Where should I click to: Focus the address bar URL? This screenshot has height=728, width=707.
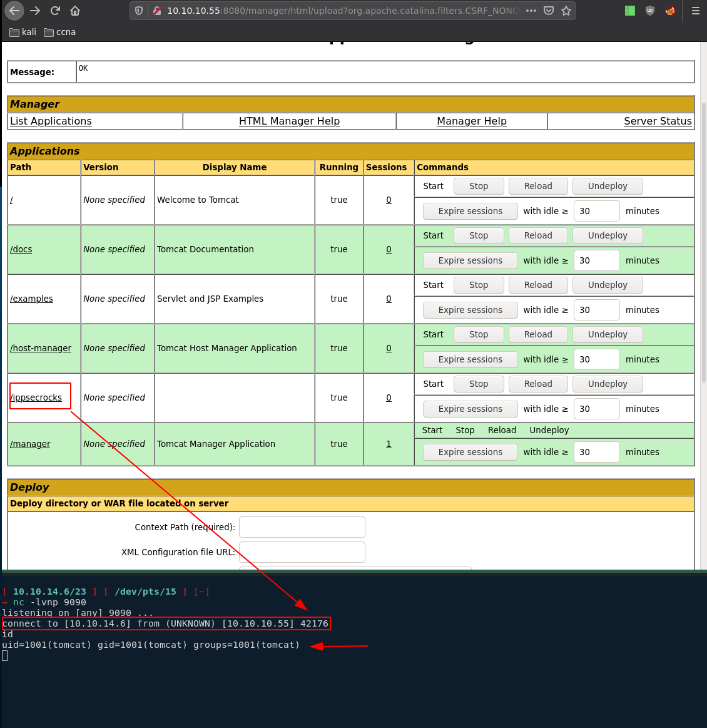point(342,11)
